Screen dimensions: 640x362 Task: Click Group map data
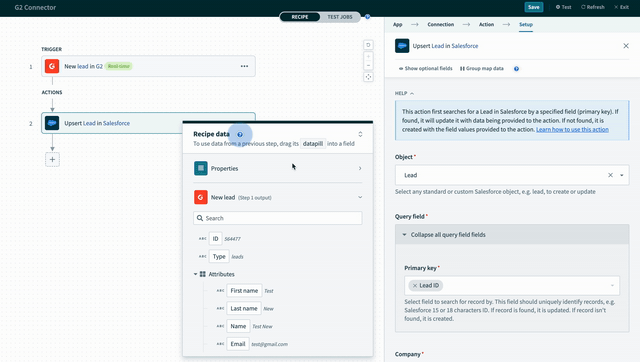[x=482, y=69]
